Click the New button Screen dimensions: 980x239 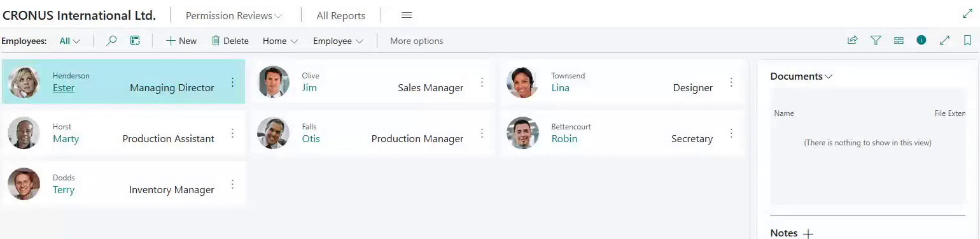[181, 41]
